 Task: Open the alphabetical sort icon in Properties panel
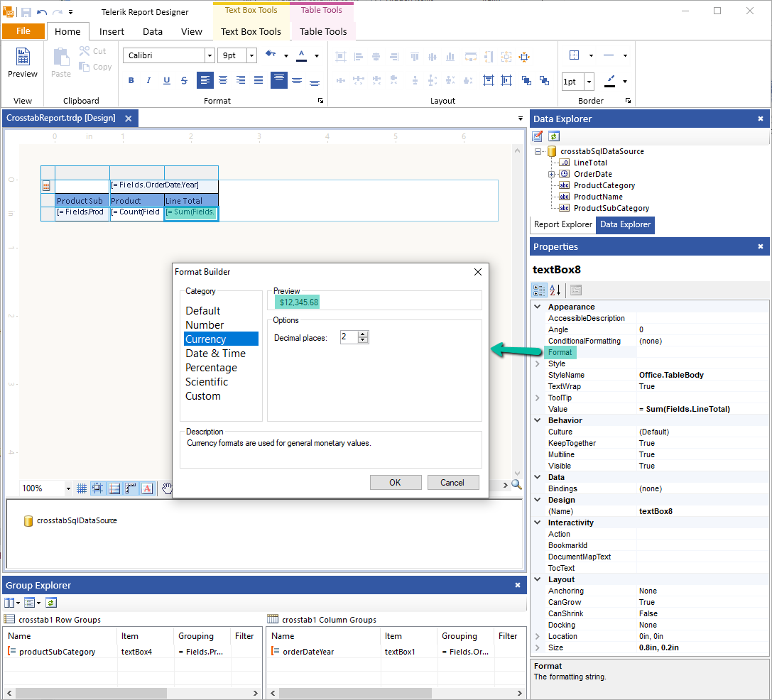click(x=555, y=290)
